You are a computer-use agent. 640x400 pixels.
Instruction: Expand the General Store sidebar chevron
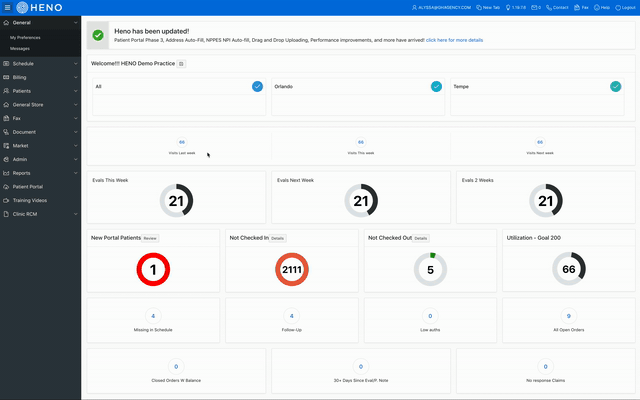76,104
